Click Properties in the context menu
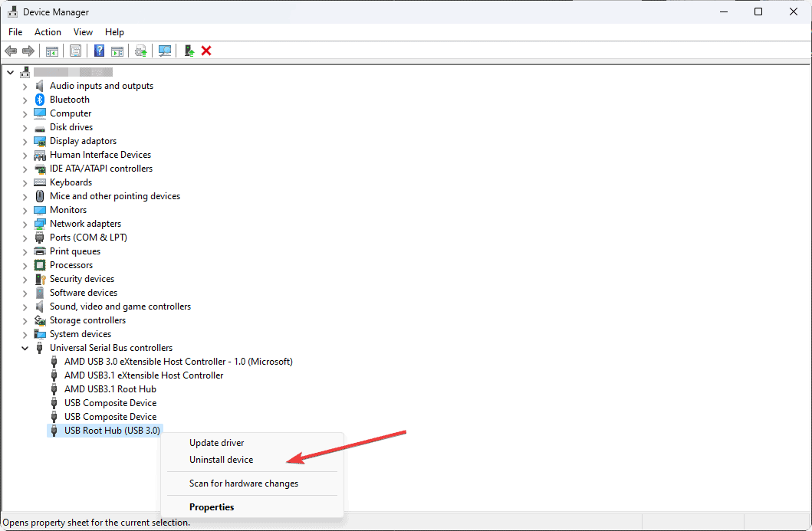The image size is (812, 531). [x=211, y=507]
